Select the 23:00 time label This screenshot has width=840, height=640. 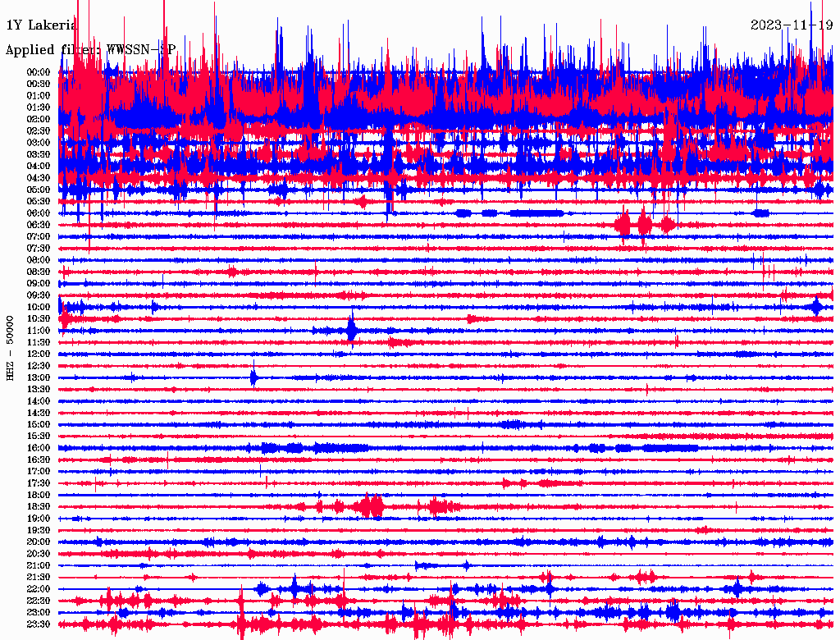click(39, 613)
